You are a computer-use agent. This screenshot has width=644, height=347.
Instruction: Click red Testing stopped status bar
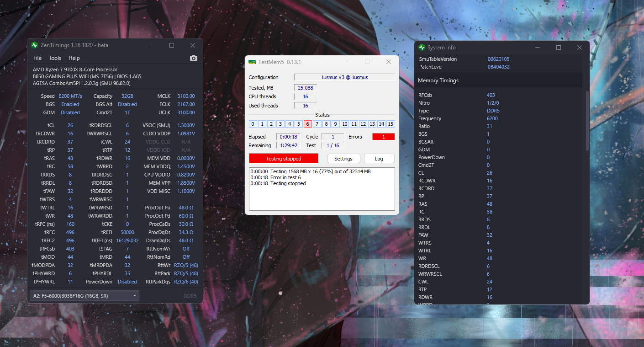pos(284,159)
